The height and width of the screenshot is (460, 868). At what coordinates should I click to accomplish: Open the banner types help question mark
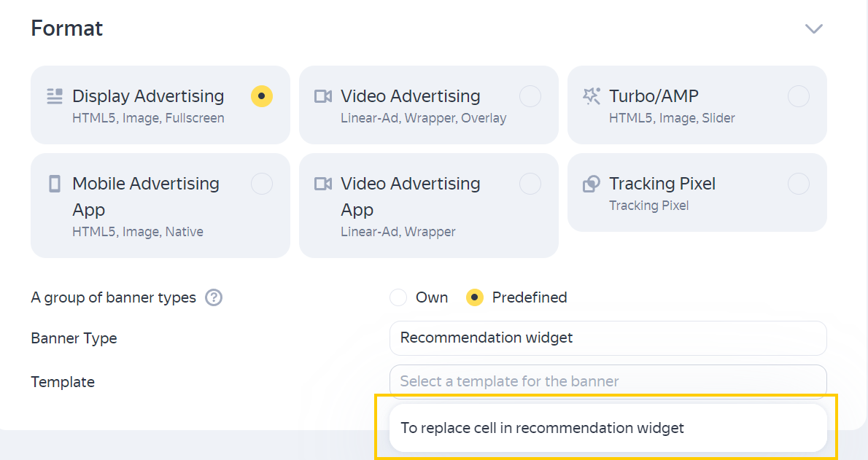pyautogui.click(x=214, y=297)
